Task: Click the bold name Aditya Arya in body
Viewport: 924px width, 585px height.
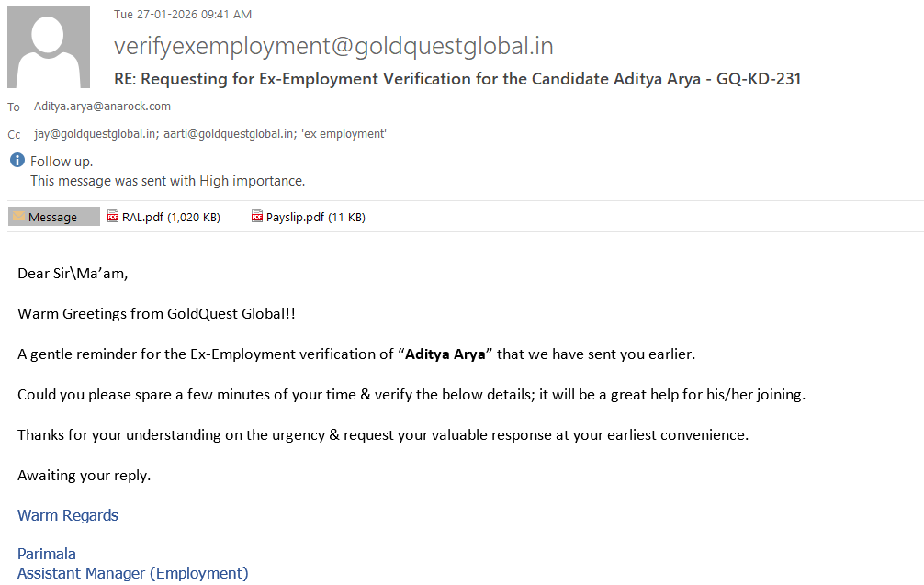Action: (x=445, y=354)
